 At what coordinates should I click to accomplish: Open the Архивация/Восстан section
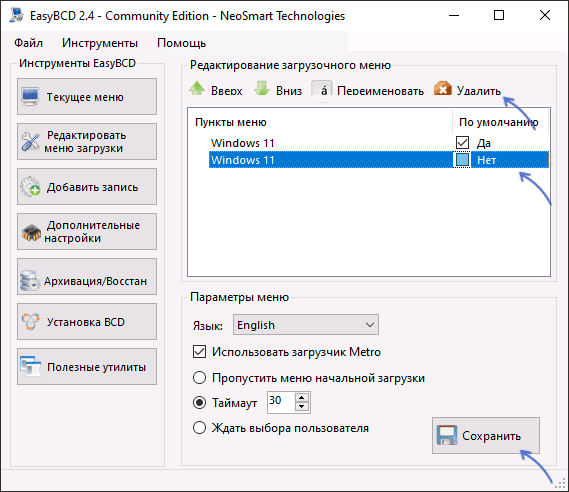tap(87, 277)
